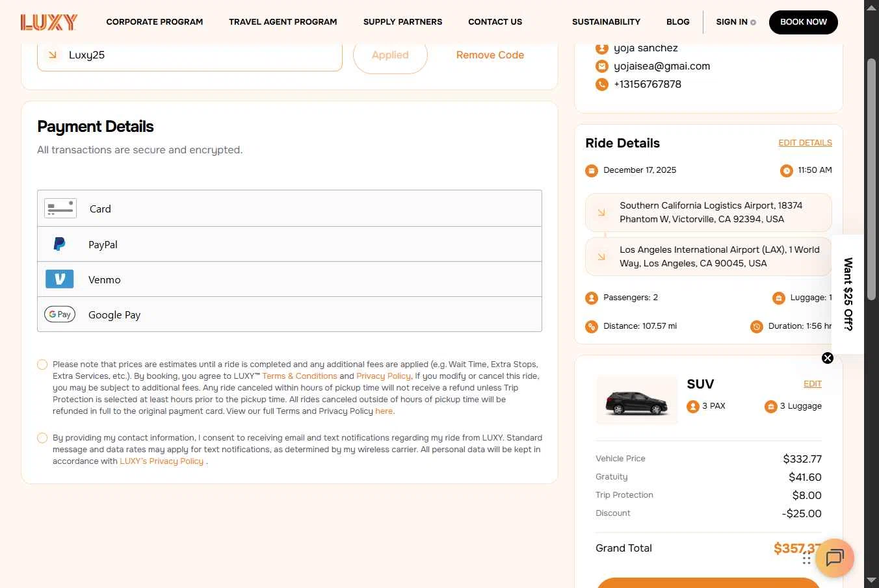Click the Gratuity $41.60 value
The height and width of the screenshot is (588, 879).
coord(805,477)
